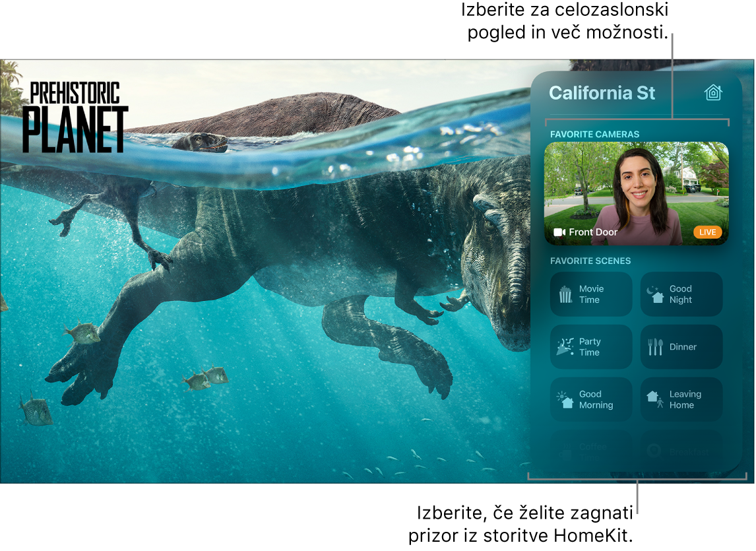Trigger the Dinner scene tile
The image size is (756, 551).
(x=681, y=346)
